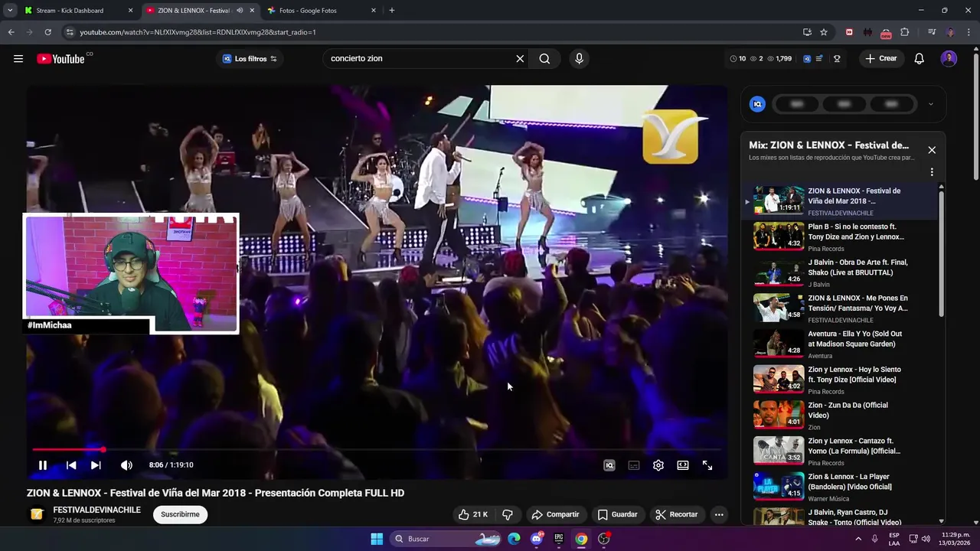Open the YouTube hamburger guide menu
This screenshot has height=551, width=980.
pyautogui.click(x=18, y=59)
